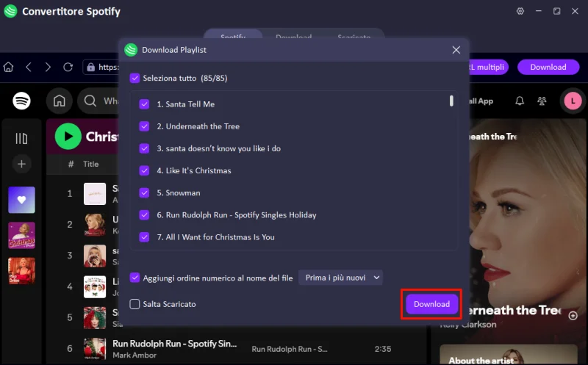
Task: Open the red playlist thumbnail in the sidebar
Action: click(21, 270)
